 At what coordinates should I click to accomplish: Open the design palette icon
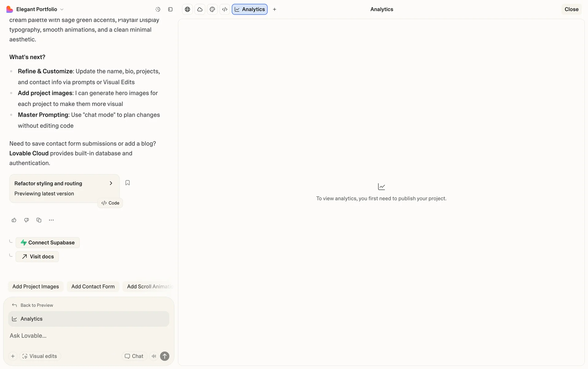pos(212,9)
